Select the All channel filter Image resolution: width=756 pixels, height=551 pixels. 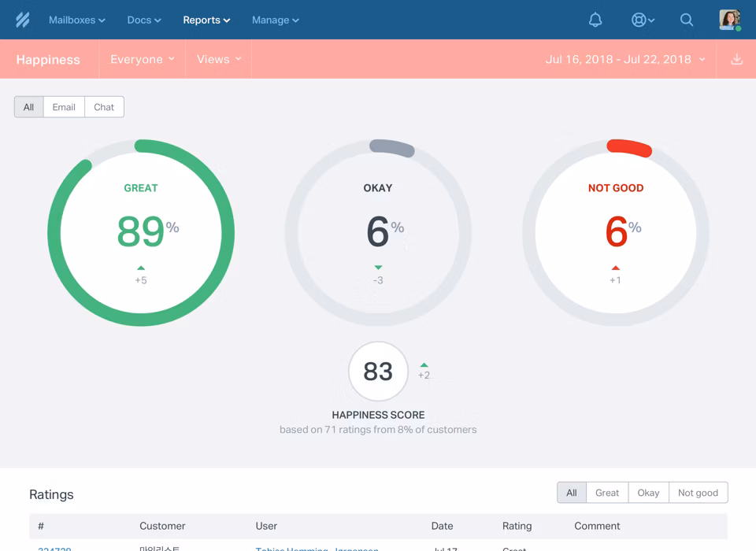point(29,107)
